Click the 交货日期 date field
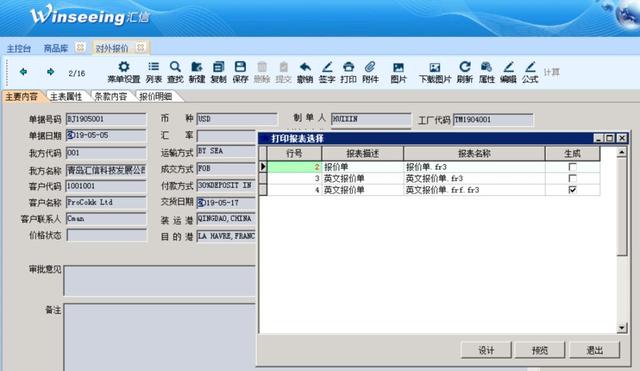Image resolution: width=640 pixels, height=371 pixels. point(227,202)
